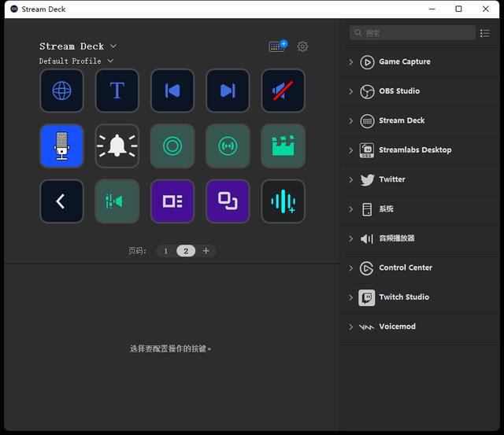Open the Stream Deck store icon
The image size is (504, 435).
(278, 46)
